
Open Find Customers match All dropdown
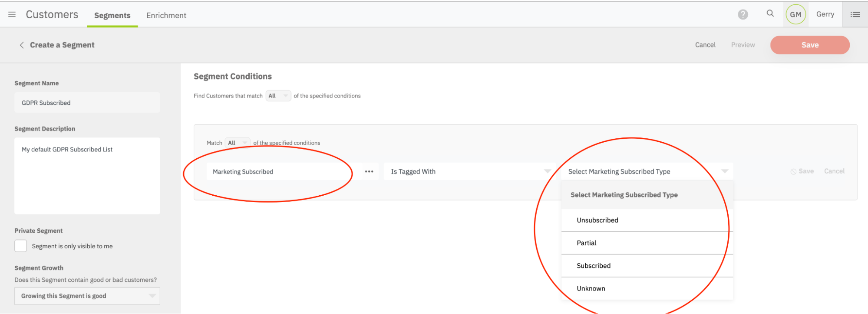278,96
